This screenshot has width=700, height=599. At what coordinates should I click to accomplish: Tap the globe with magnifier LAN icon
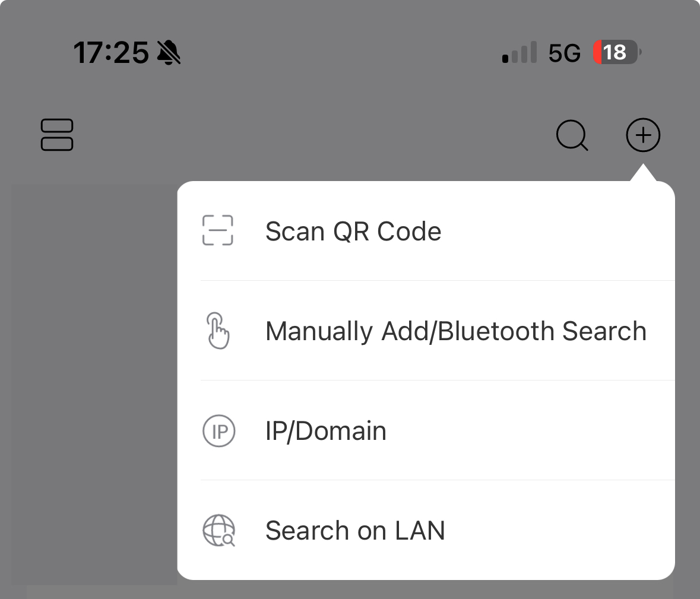click(x=218, y=531)
